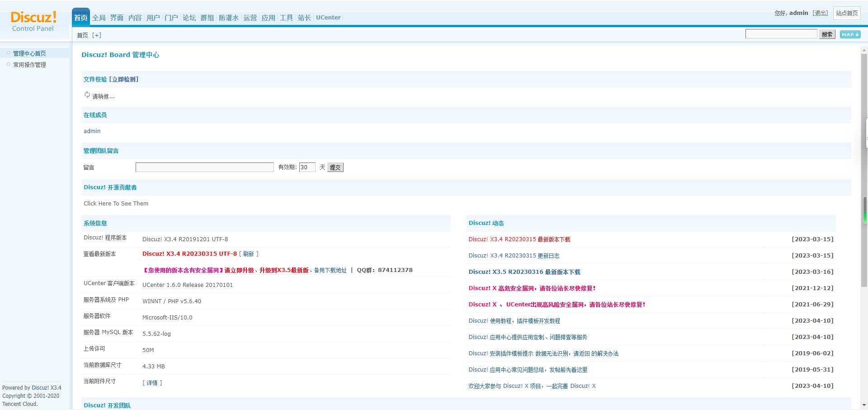The image size is (868, 410).
Task: Click the Microsoft-IIS/10.0 server value
Action: coord(167,318)
